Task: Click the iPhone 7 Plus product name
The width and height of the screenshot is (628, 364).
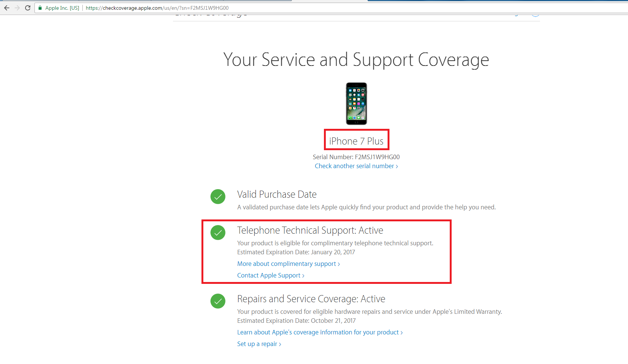Action: click(357, 141)
